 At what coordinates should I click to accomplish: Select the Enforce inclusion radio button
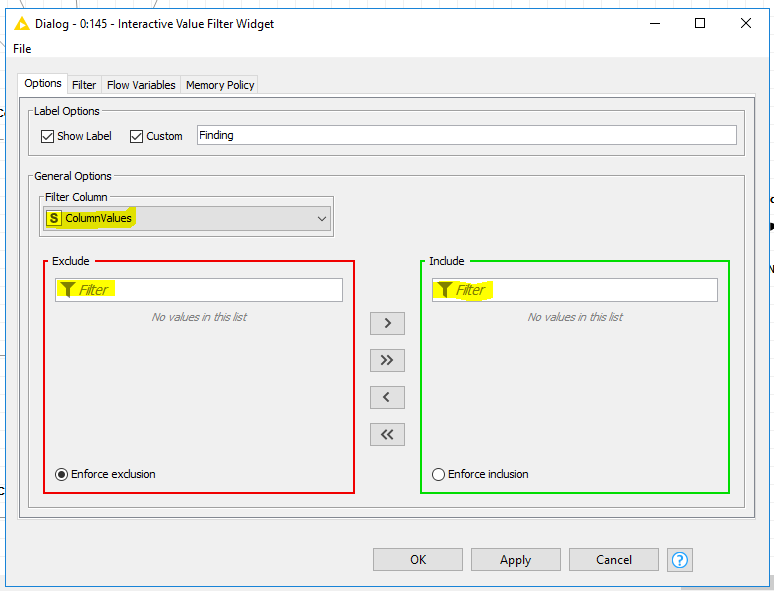tap(438, 474)
